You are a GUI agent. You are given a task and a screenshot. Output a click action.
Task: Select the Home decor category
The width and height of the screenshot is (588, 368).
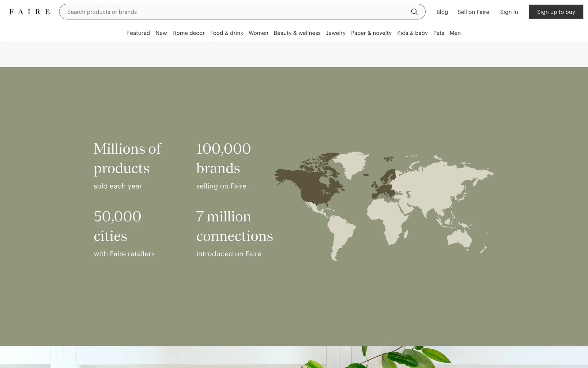188,33
